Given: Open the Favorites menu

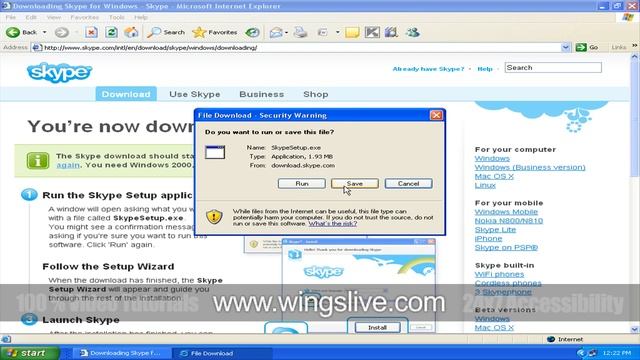Looking at the screenshot, I should point(84,18).
